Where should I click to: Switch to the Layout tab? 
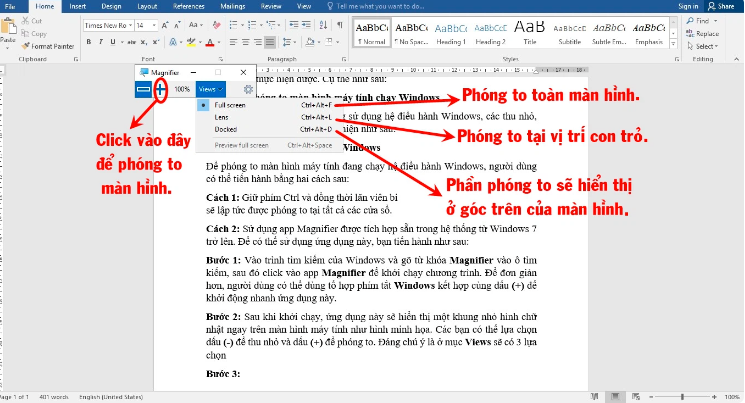point(147,6)
